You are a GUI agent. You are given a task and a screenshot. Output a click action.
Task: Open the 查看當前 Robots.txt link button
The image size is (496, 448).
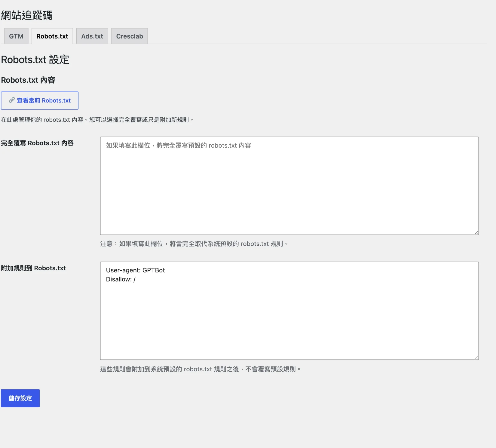(x=40, y=100)
